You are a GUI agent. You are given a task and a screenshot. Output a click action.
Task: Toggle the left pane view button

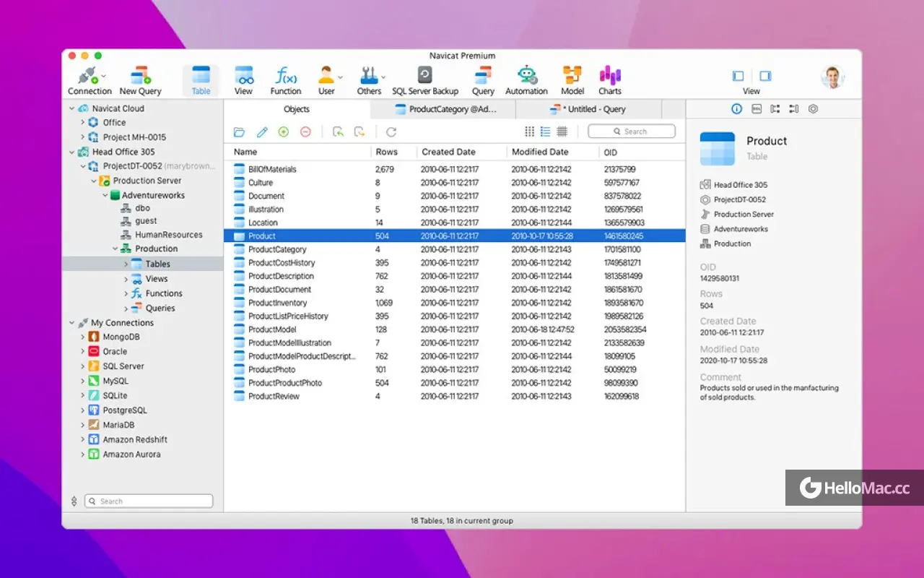pos(738,76)
